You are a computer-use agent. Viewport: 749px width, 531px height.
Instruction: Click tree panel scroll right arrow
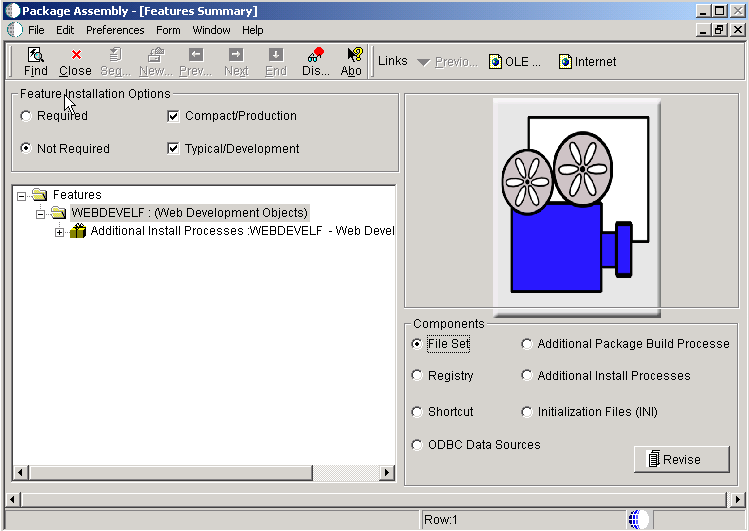point(387,473)
